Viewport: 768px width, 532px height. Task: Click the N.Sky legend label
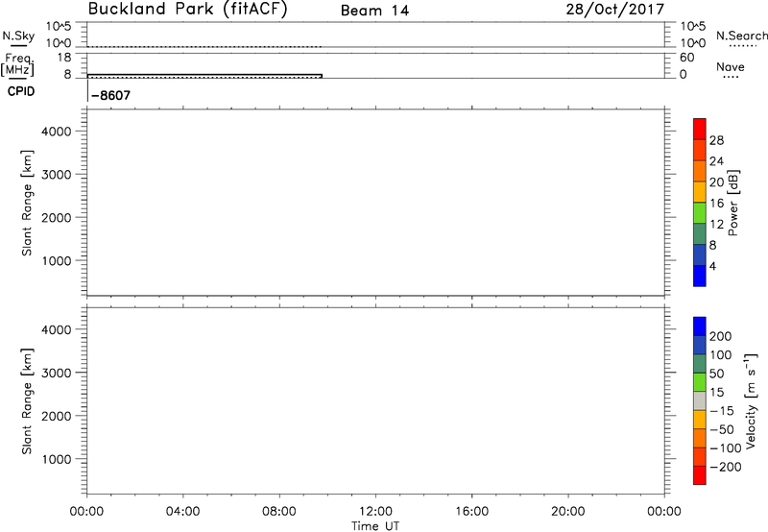click(18, 36)
